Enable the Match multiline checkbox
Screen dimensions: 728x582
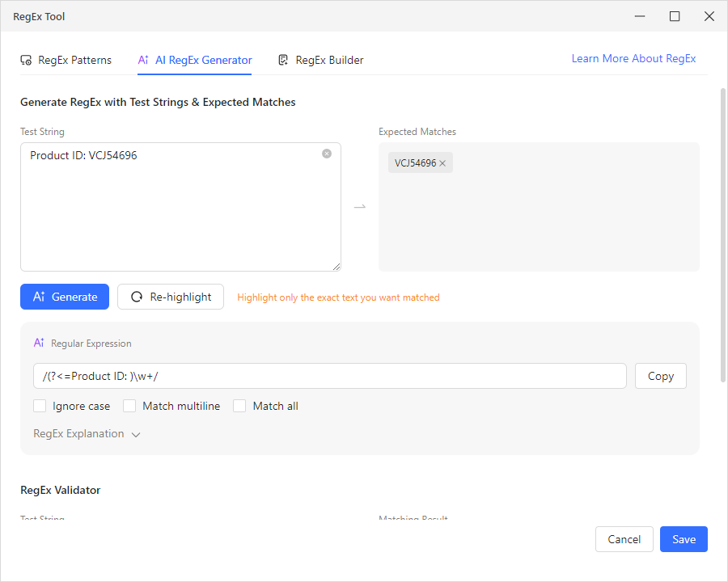coord(129,405)
